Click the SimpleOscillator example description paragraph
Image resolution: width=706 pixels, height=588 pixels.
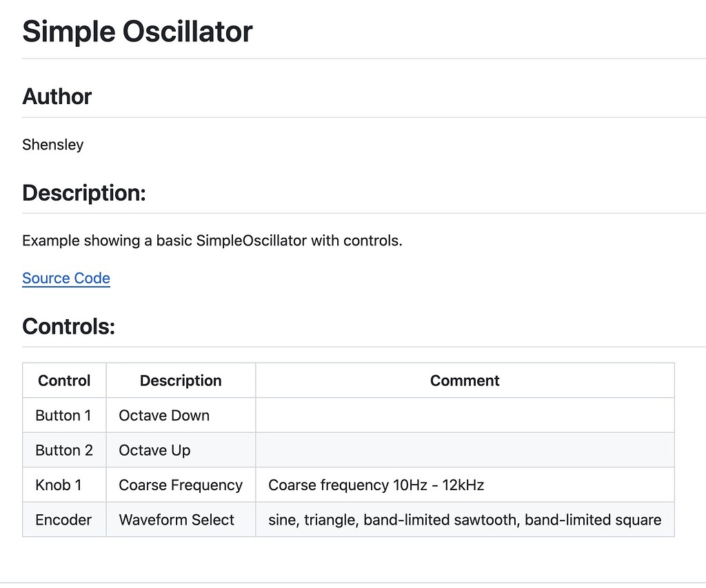coord(212,241)
